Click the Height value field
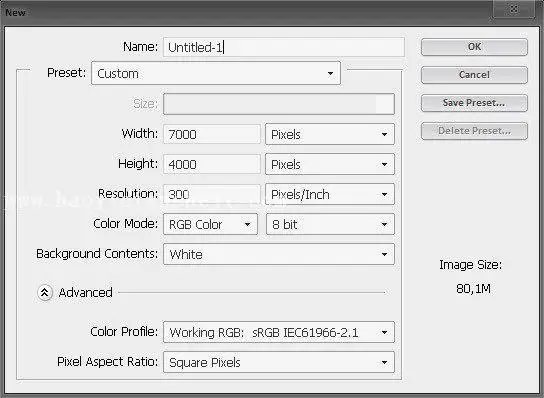This screenshot has width=544, height=398. (212, 164)
